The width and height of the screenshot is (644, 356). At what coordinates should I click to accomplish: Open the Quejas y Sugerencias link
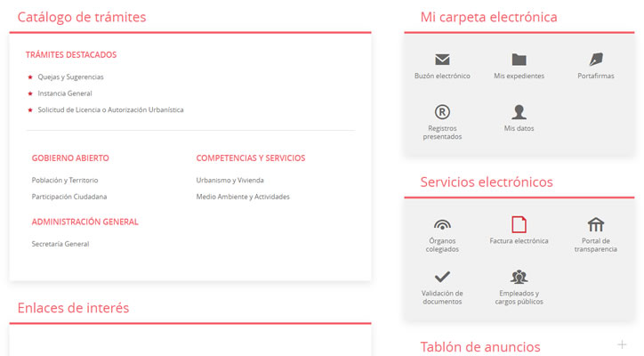coord(70,77)
